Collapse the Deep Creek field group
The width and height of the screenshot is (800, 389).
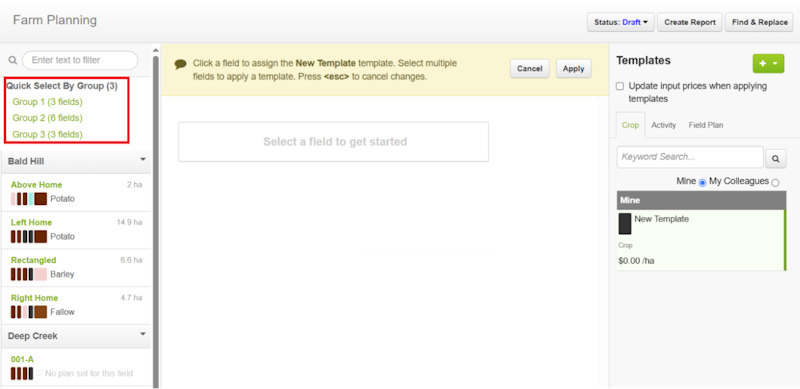(x=143, y=334)
